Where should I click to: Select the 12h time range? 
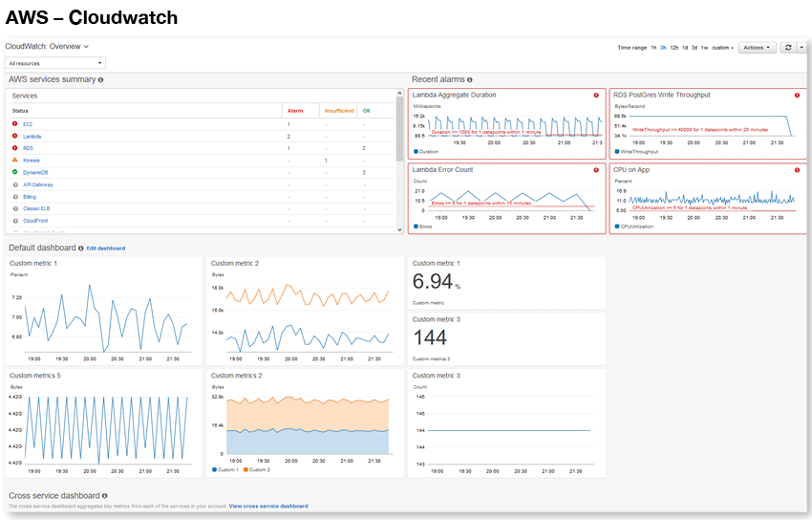pyautogui.click(x=673, y=48)
